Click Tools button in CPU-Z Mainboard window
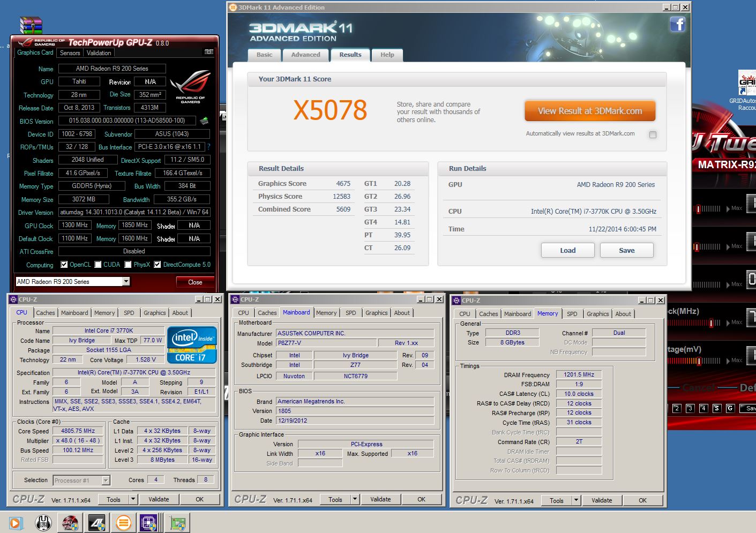The image size is (756, 533). [x=335, y=499]
